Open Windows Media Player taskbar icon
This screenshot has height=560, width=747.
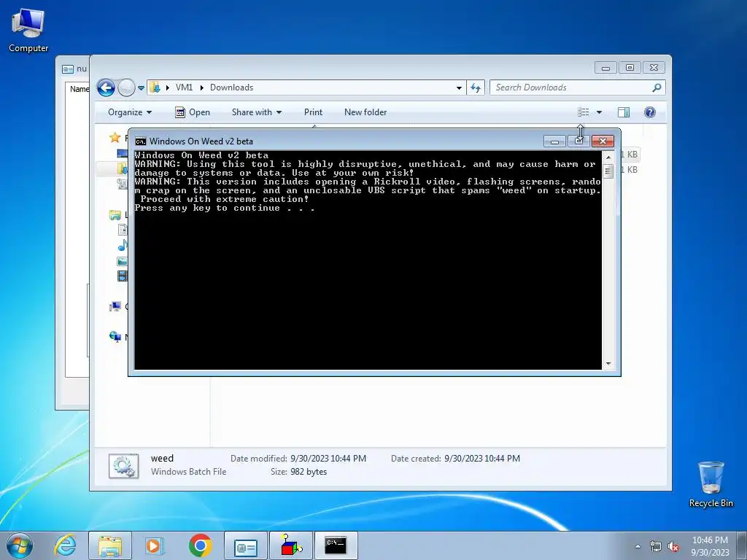coord(155,545)
